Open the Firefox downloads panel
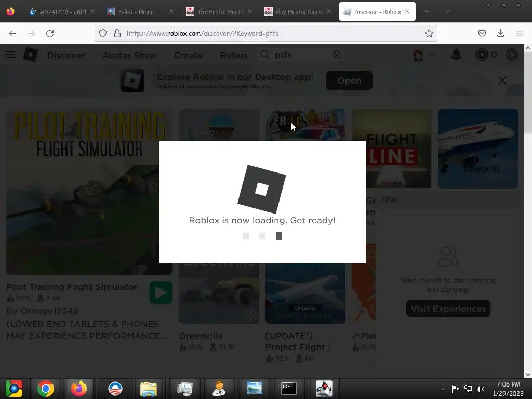Screen dimensions: 532x399 tap(500, 33)
